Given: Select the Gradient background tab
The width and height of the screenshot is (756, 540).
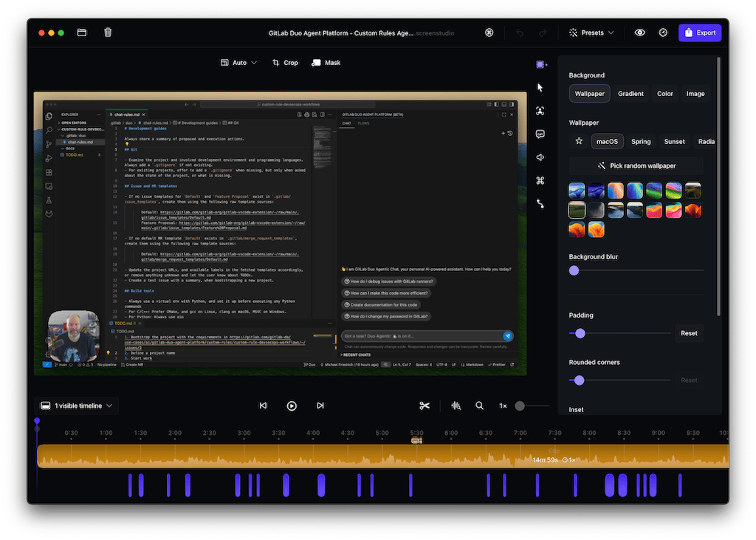Looking at the screenshot, I should coord(630,94).
